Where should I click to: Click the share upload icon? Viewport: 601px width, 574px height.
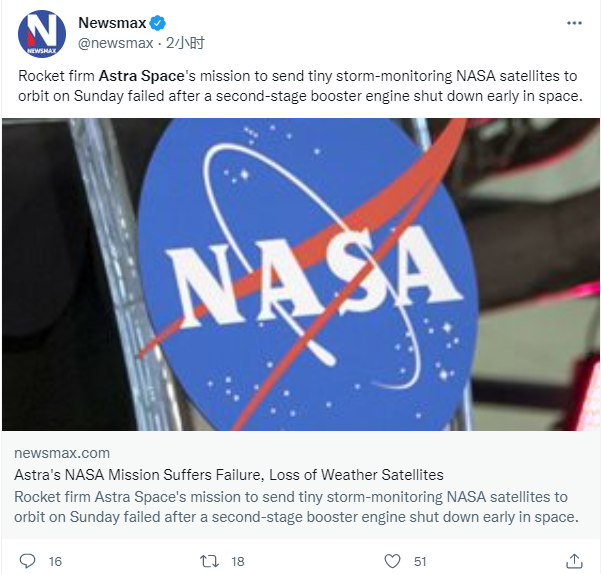574,561
